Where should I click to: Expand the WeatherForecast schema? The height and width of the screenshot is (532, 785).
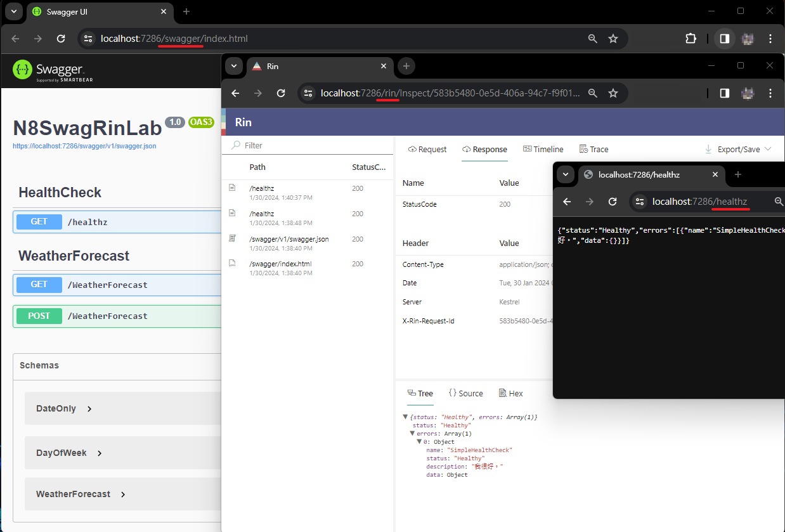(x=123, y=495)
